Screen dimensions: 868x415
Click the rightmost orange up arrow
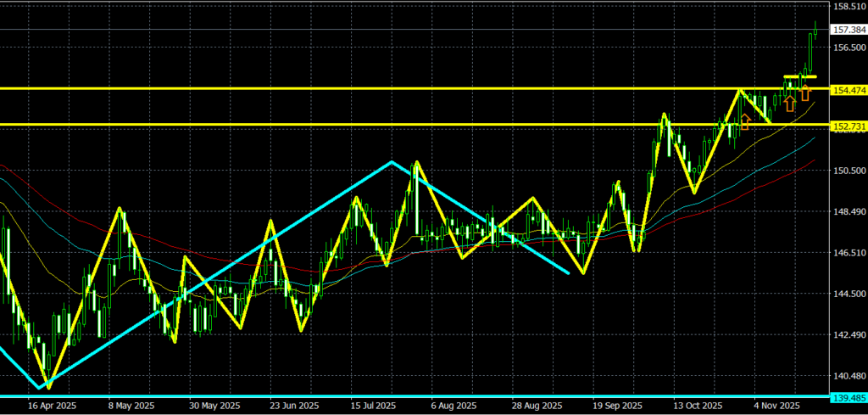point(805,93)
